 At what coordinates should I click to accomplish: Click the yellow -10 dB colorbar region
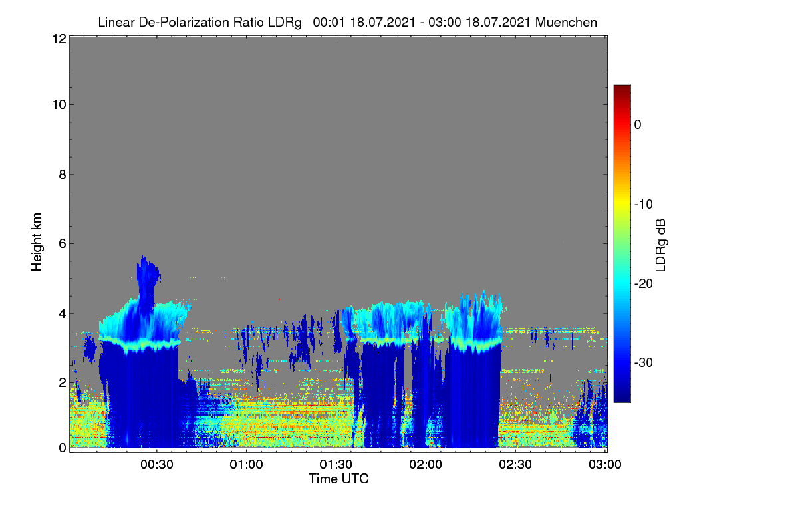click(622, 204)
